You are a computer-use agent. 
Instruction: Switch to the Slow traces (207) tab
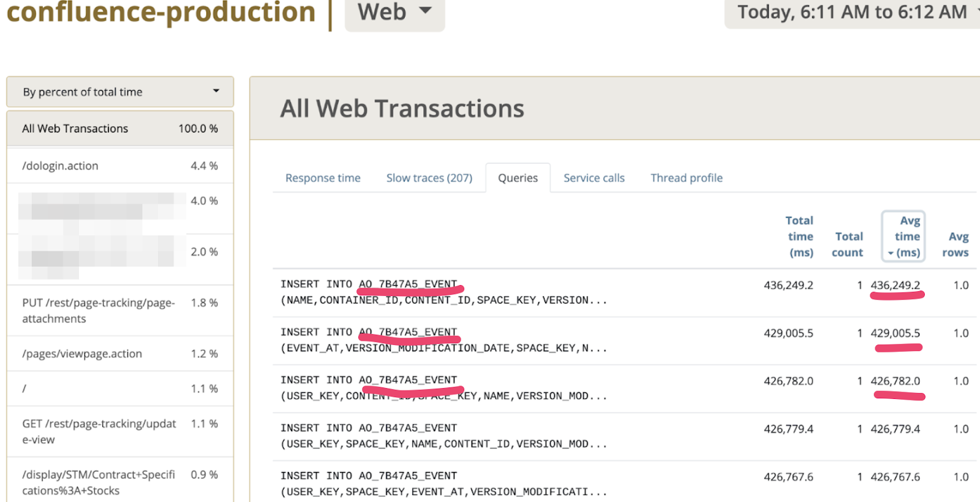click(429, 178)
